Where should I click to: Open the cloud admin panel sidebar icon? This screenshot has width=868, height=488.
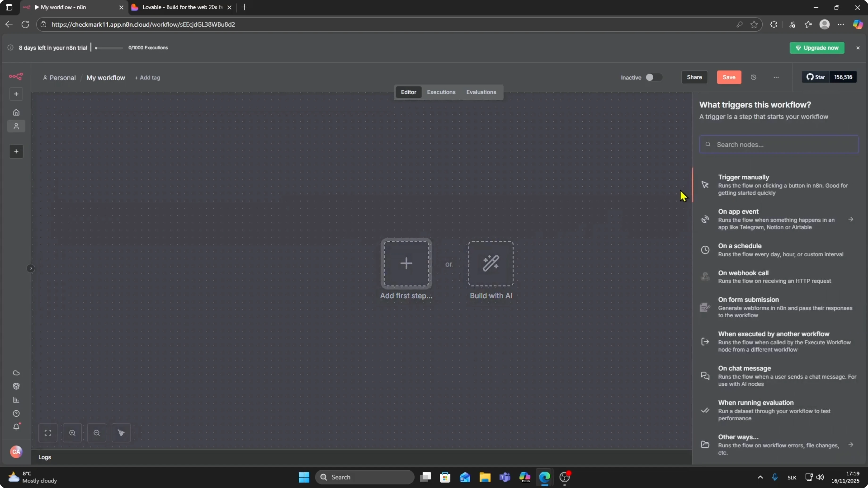point(16,373)
